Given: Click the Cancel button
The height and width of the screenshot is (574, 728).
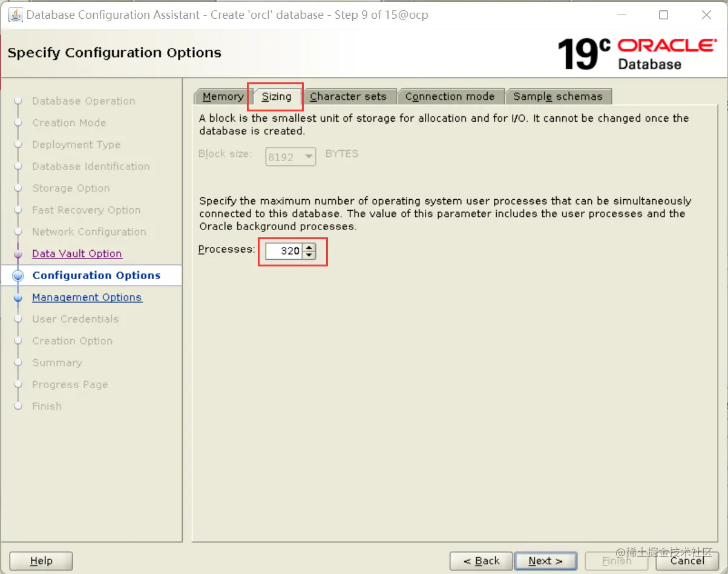Looking at the screenshot, I should pos(687,561).
